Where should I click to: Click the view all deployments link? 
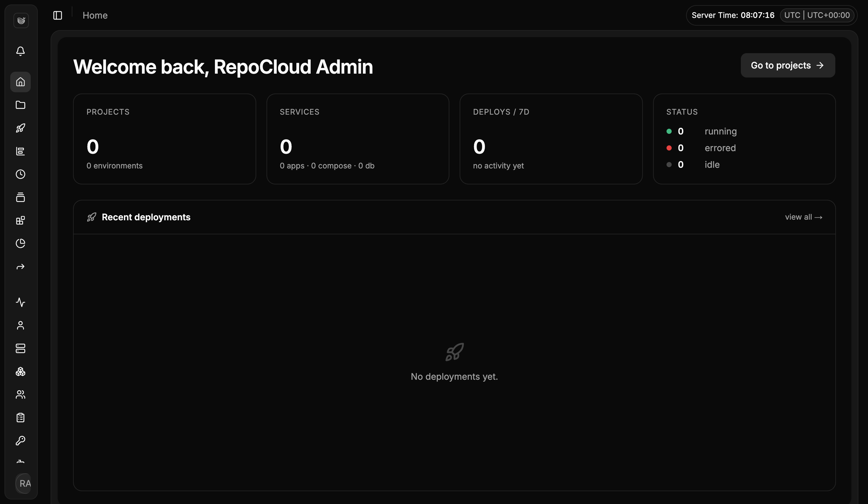click(804, 217)
